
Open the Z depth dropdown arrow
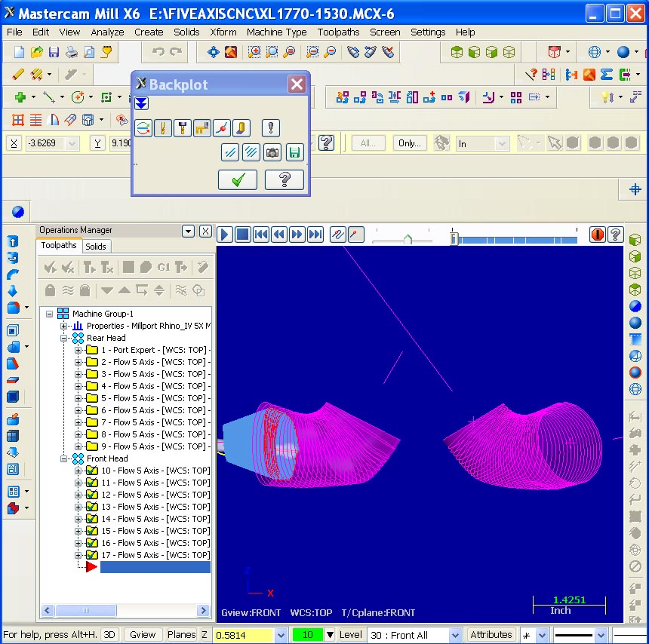(281, 635)
